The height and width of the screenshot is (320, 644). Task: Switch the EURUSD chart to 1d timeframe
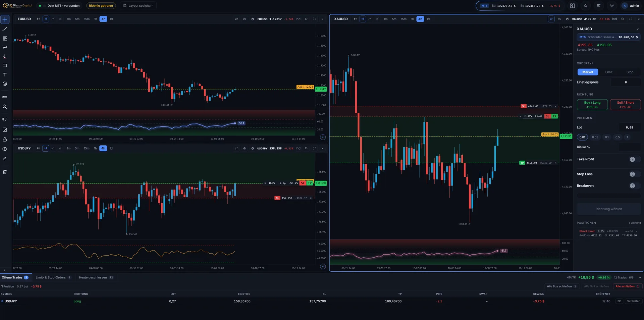pyautogui.click(x=111, y=19)
